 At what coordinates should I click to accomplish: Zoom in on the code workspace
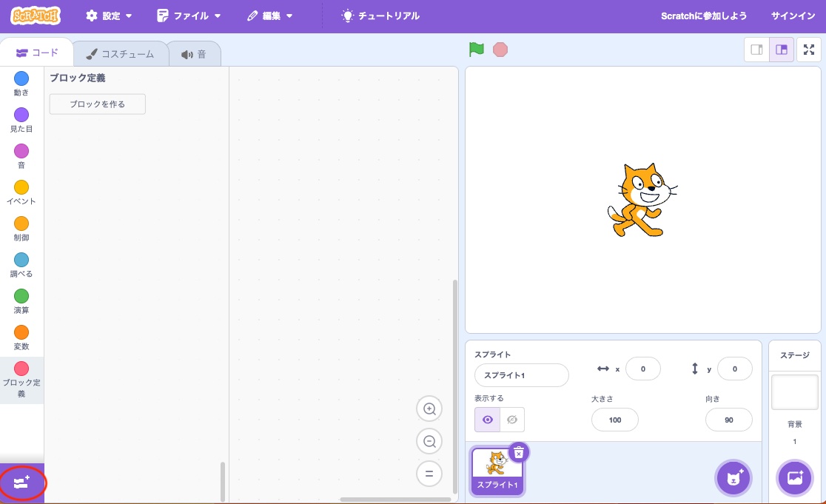429,409
